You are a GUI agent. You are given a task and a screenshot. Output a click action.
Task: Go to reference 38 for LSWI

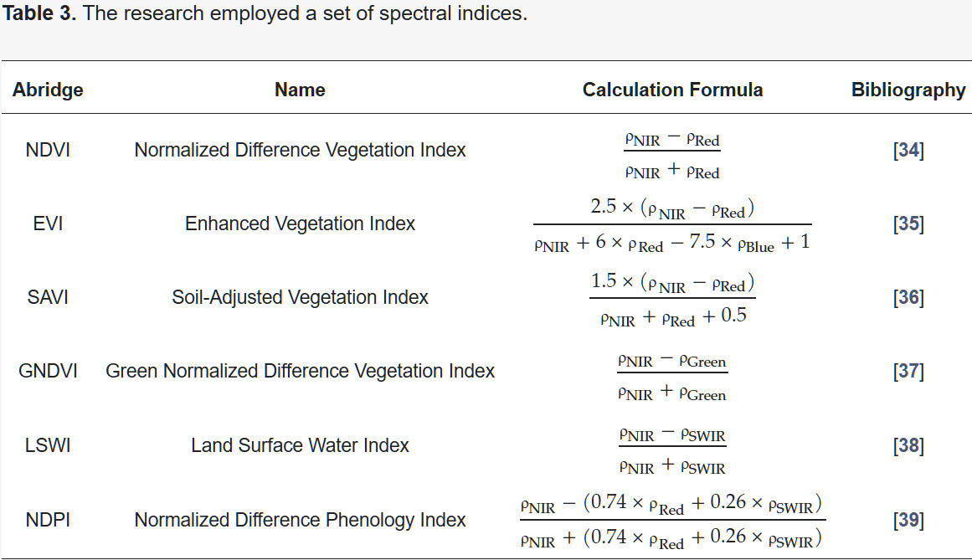pyautogui.click(x=908, y=445)
